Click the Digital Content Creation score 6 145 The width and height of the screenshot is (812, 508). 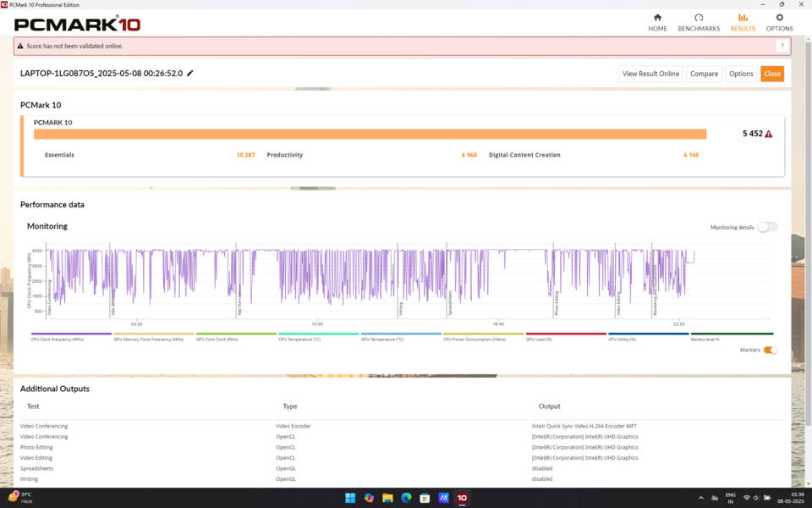(691, 155)
